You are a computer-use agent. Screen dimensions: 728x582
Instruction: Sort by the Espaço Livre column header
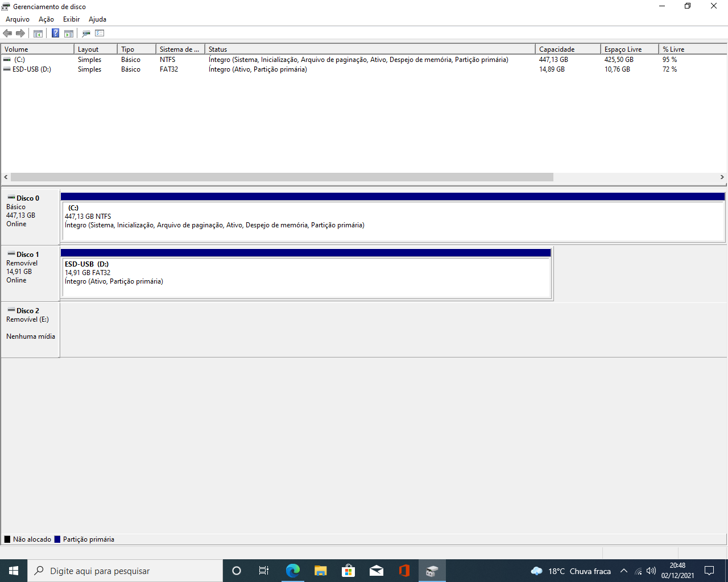[630, 49]
